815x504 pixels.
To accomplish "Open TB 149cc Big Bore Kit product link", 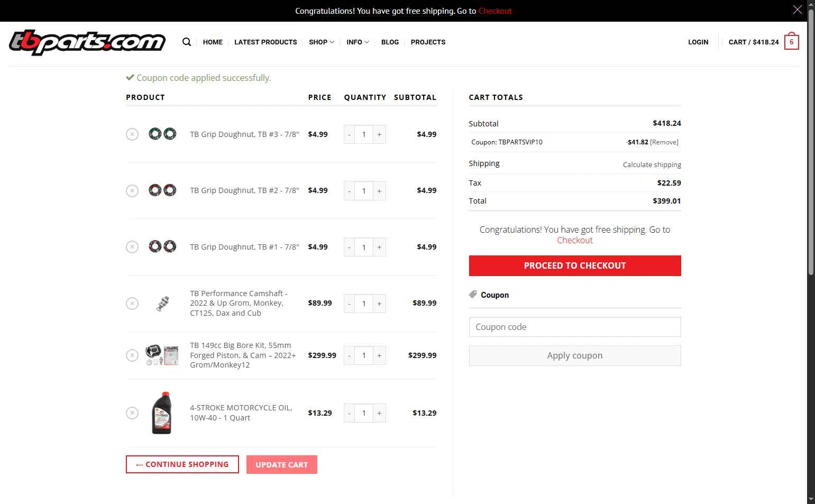I will [243, 355].
